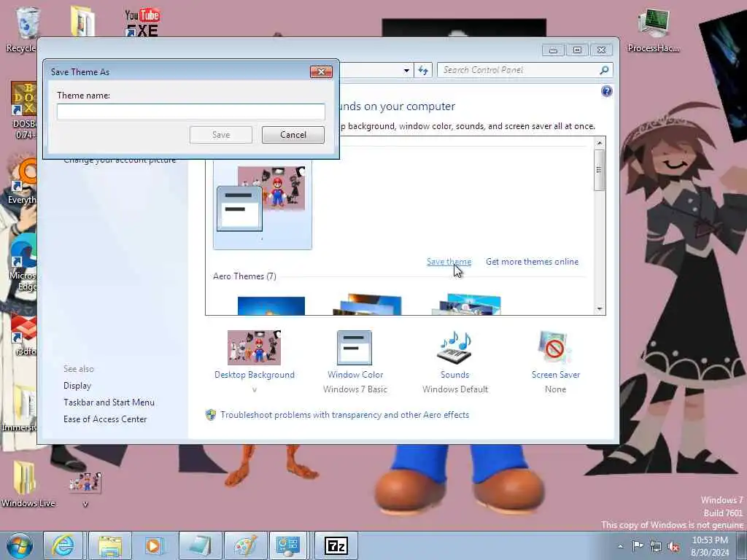Click the address bar refresh icon
Viewport: 747px width, 560px height.
(x=423, y=71)
